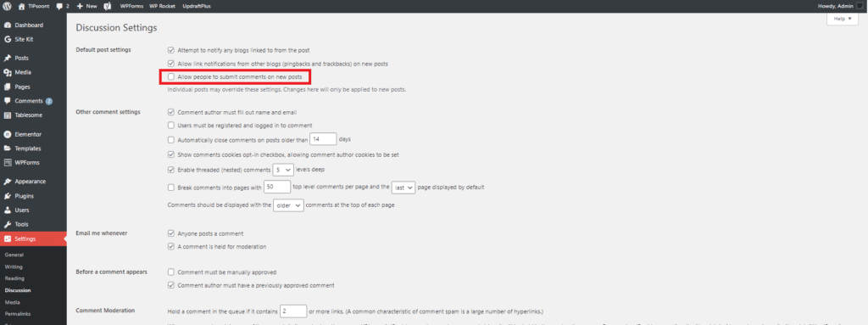The height and width of the screenshot is (325, 868).
Task: Open the Yoast SEO icon in admin bar
Action: point(108,6)
